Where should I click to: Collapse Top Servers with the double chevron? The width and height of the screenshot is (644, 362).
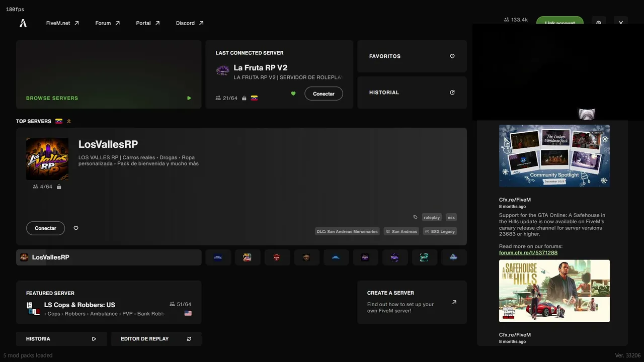click(69, 121)
